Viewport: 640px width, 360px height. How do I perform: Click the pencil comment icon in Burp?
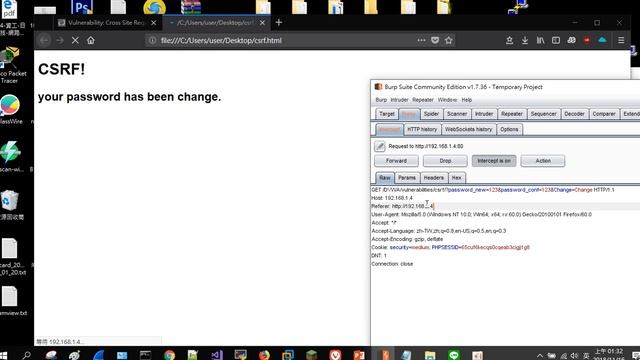pyautogui.click(x=380, y=146)
